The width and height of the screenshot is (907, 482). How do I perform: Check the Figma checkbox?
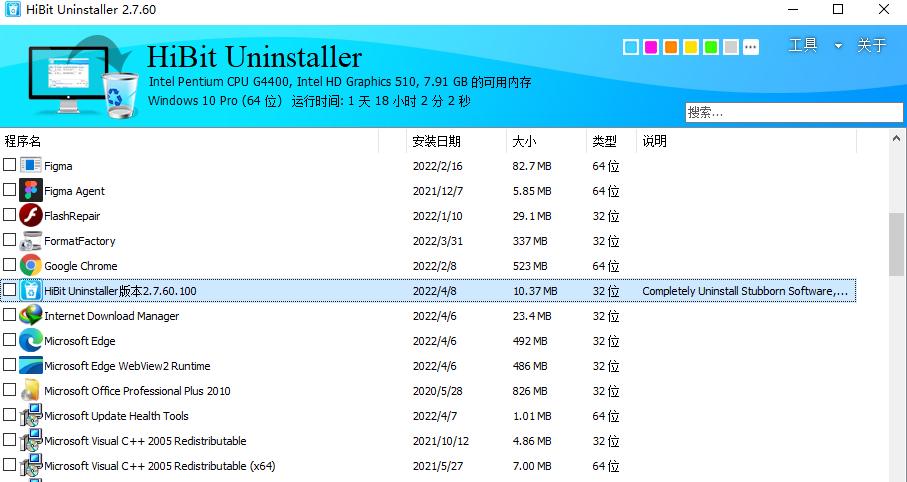click(x=9, y=164)
